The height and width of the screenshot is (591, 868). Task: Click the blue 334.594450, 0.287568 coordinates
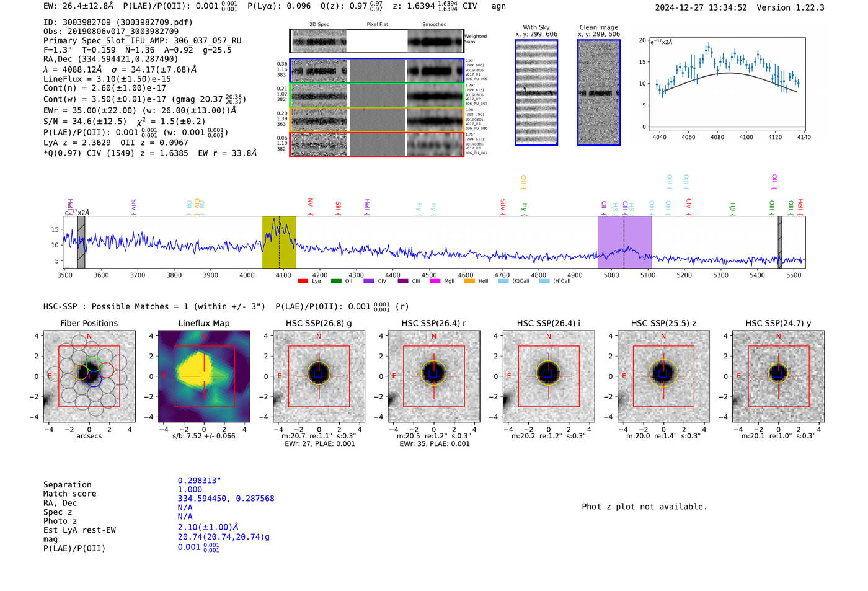pyautogui.click(x=226, y=499)
